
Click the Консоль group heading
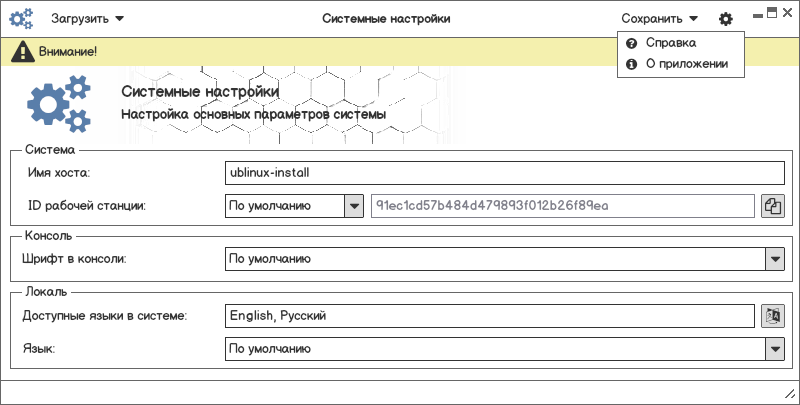pos(48,236)
